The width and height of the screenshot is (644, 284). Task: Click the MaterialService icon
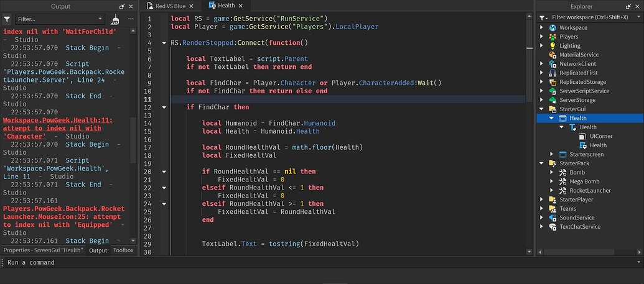click(x=553, y=55)
